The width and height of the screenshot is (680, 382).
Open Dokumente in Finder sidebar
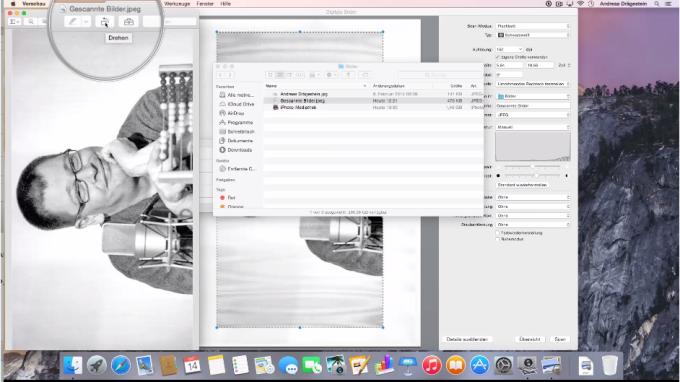point(236,140)
